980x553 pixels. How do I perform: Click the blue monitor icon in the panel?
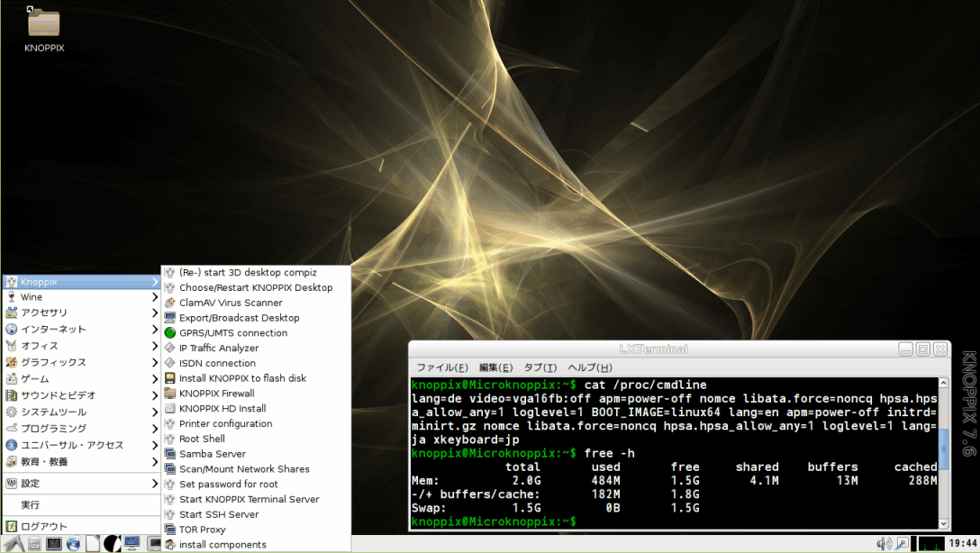pos(132,544)
